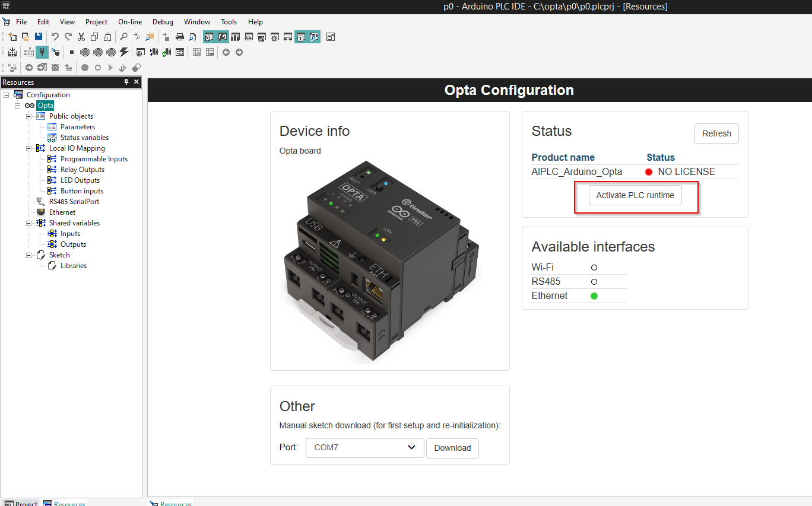Click the Undo arrow icon

pyautogui.click(x=55, y=37)
